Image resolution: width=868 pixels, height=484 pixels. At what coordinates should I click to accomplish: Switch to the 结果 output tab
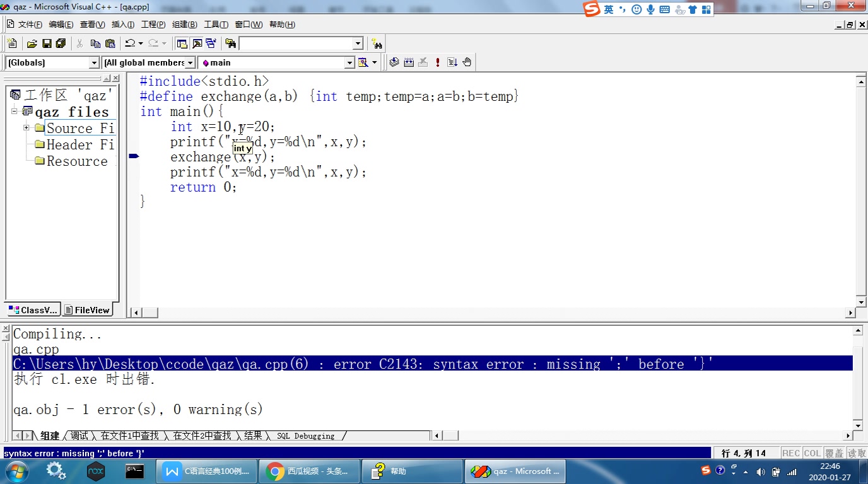253,435
